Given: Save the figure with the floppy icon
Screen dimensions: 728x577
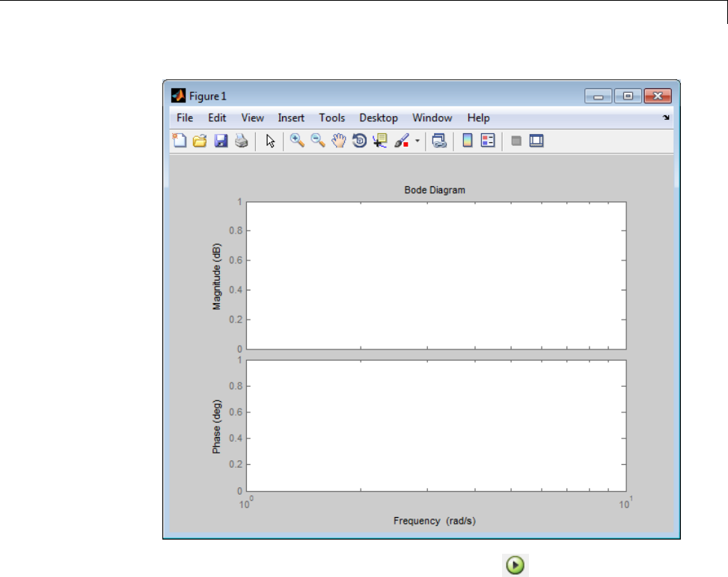Looking at the screenshot, I should (x=221, y=140).
